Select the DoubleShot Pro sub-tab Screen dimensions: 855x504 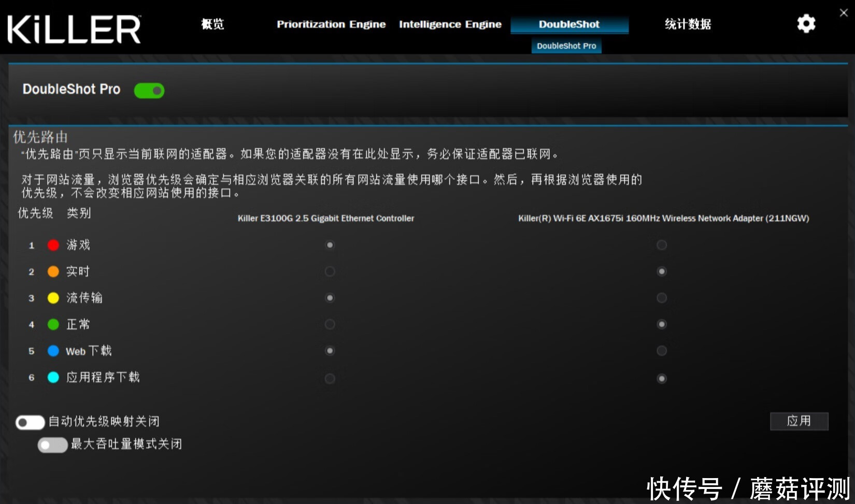566,46
